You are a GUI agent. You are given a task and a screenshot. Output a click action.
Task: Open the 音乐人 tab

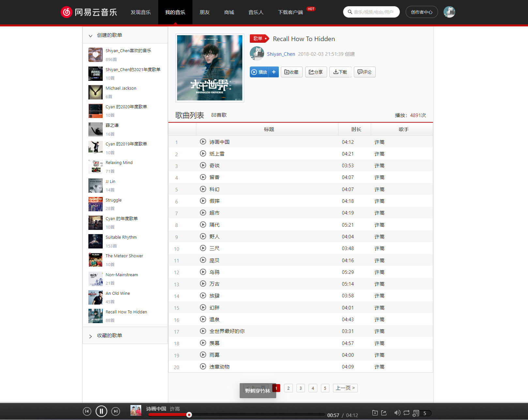click(256, 12)
